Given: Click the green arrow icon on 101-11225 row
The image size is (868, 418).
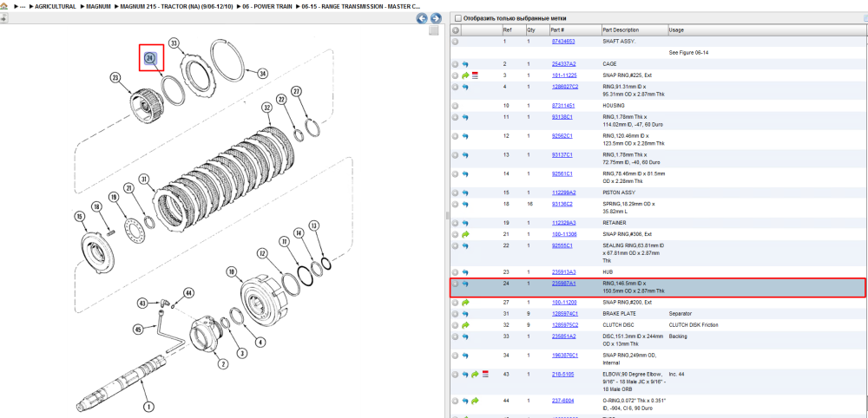Looking at the screenshot, I should pyautogui.click(x=465, y=75).
